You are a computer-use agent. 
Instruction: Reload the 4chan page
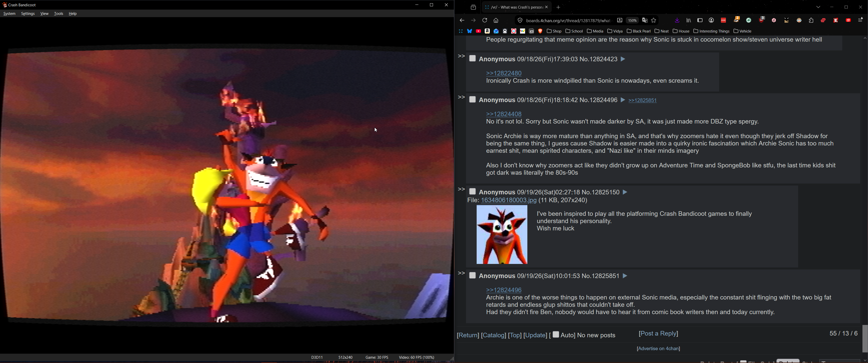(484, 20)
